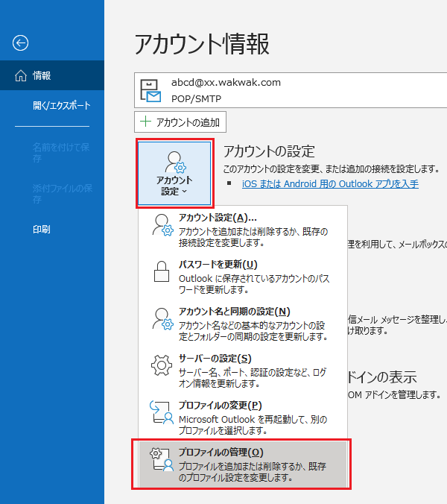The image size is (447, 504).
Task: Go to the 印刷 page
Action: tap(42, 230)
